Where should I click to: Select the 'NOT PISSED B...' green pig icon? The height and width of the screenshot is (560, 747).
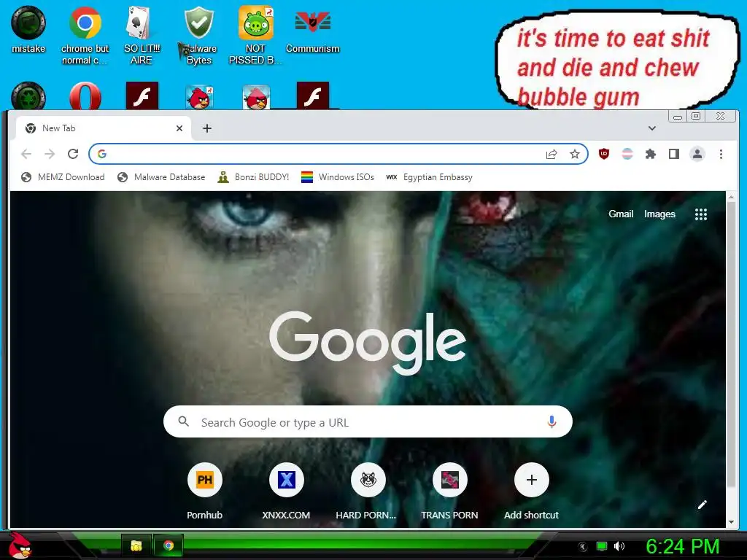tap(255, 35)
